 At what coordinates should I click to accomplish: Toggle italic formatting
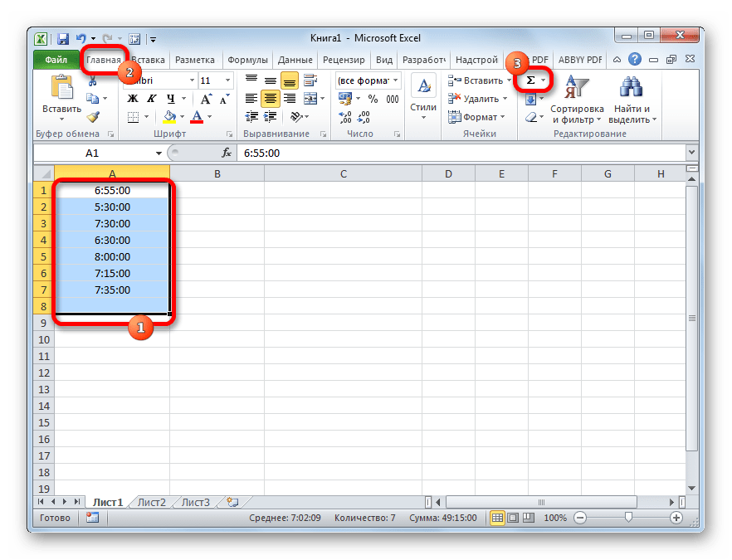(x=149, y=99)
